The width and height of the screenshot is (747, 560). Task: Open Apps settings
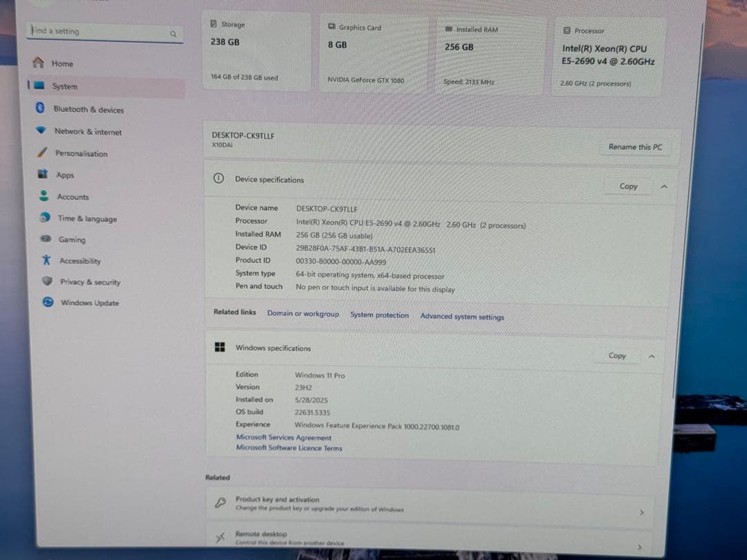(x=65, y=175)
